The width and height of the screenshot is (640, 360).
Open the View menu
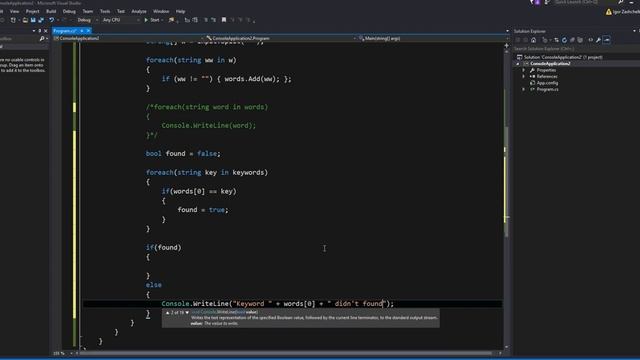pos(14,11)
